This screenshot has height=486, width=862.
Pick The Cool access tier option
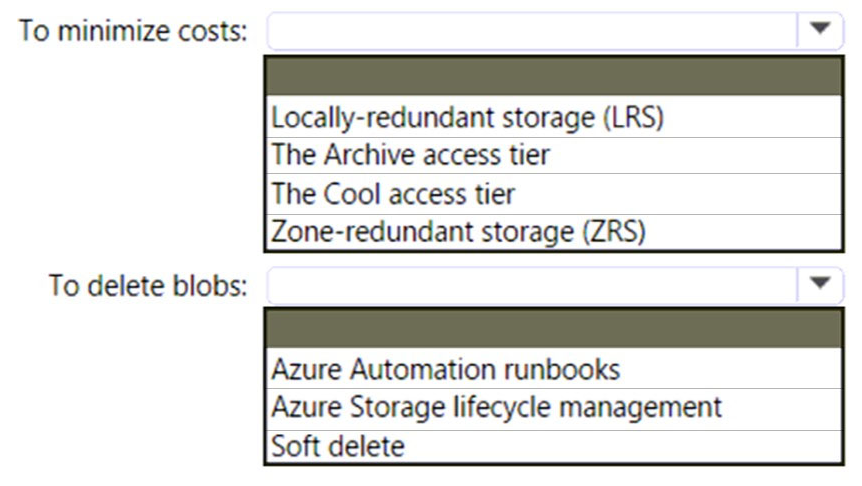554,194
